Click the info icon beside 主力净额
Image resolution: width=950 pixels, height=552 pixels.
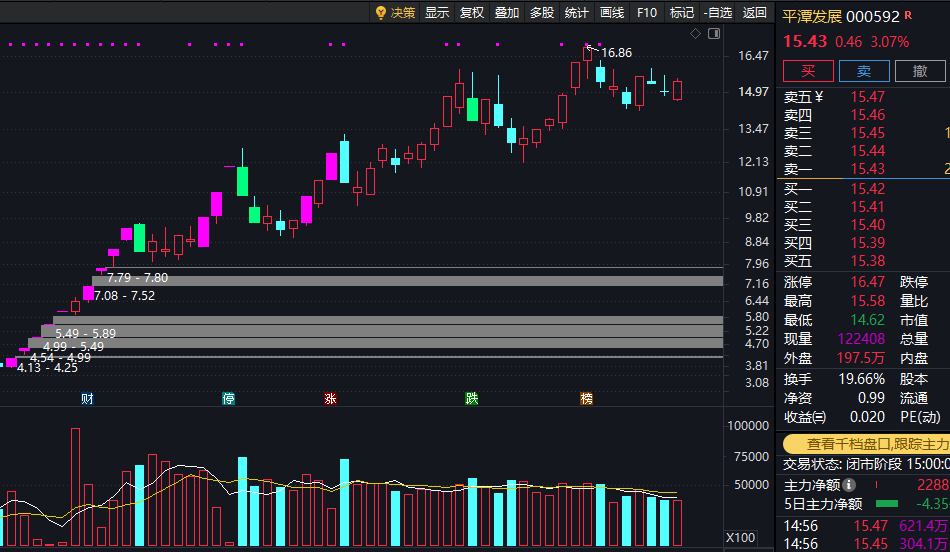[x=849, y=485]
